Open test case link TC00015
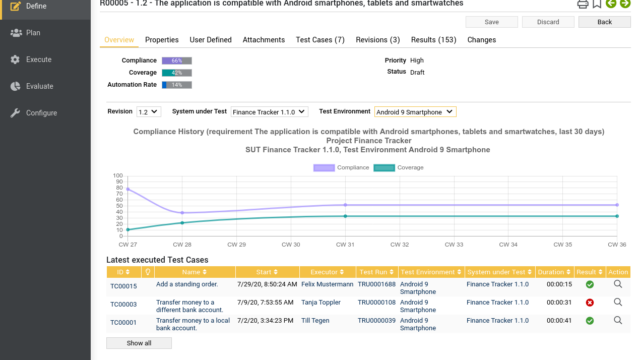Screen dimensions: 640x360 [x=124, y=286]
